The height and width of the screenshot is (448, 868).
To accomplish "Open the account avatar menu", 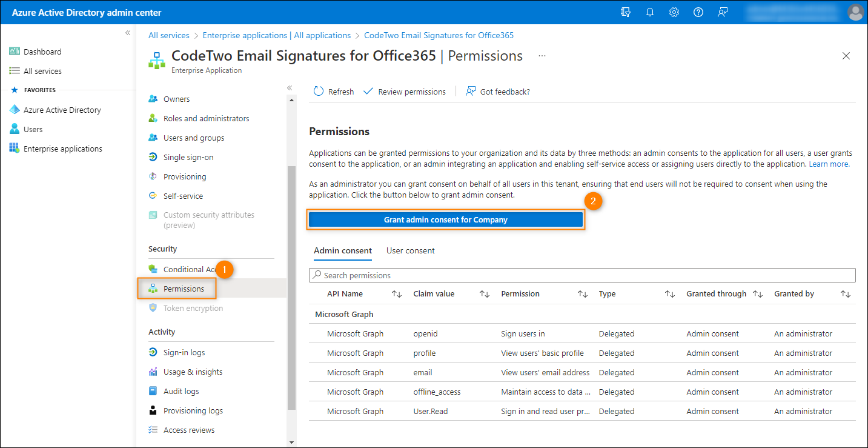I will click(855, 12).
